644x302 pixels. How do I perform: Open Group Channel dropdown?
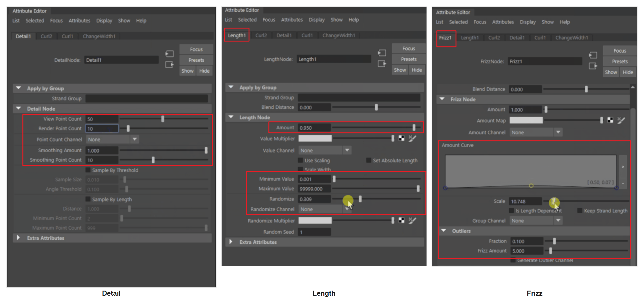pos(536,221)
